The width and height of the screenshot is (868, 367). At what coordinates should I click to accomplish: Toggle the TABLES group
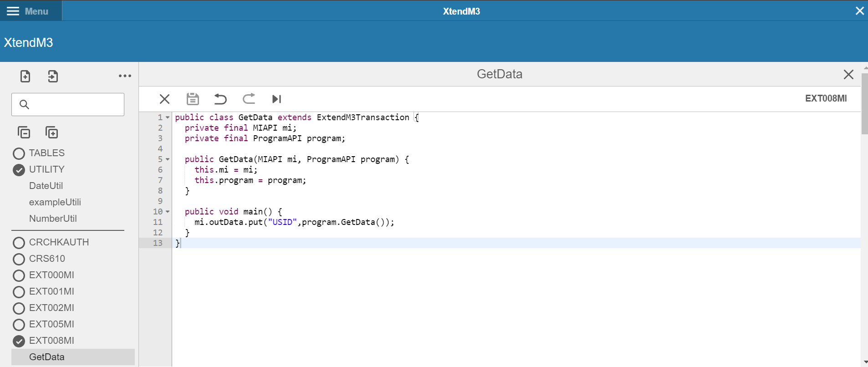click(19, 153)
